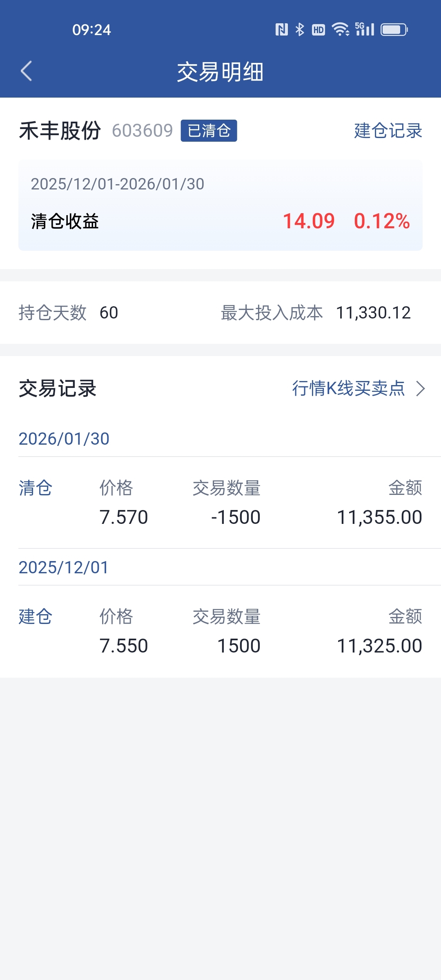Screen dimensions: 441x980
Task: Tap the Wi-Fi signal icon
Action: click(x=340, y=29)
